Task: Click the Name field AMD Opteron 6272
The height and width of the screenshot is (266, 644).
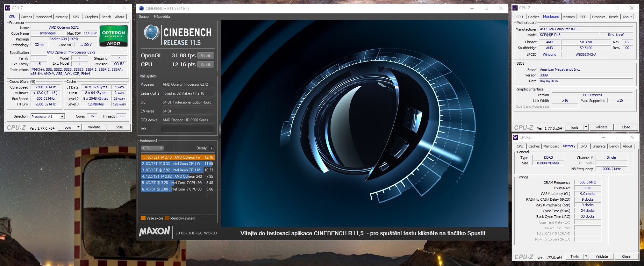Action: click(x=64, y=27)
